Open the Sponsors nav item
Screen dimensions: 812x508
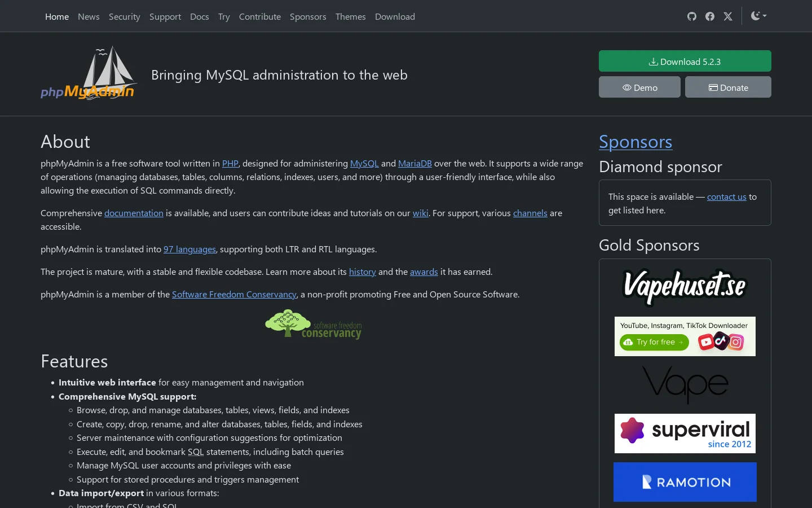pos(308,17)
